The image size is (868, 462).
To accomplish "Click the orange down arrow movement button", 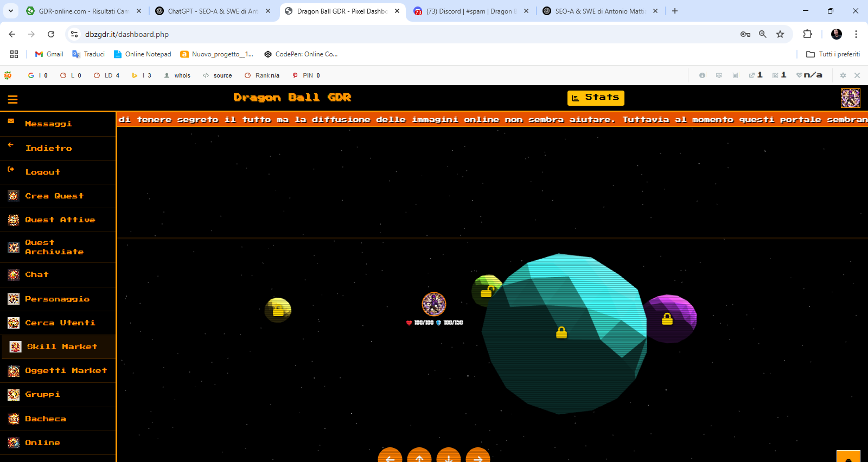I will click(449, 455).
